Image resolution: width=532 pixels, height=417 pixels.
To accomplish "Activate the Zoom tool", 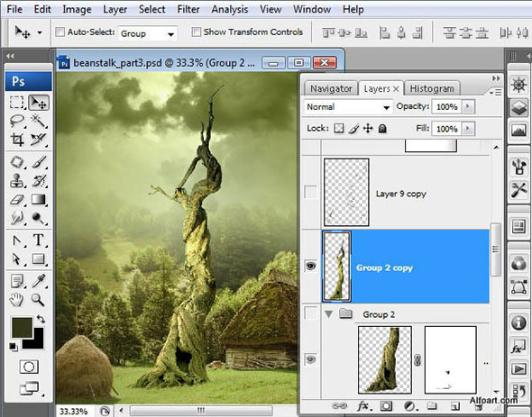I will 39,299.
